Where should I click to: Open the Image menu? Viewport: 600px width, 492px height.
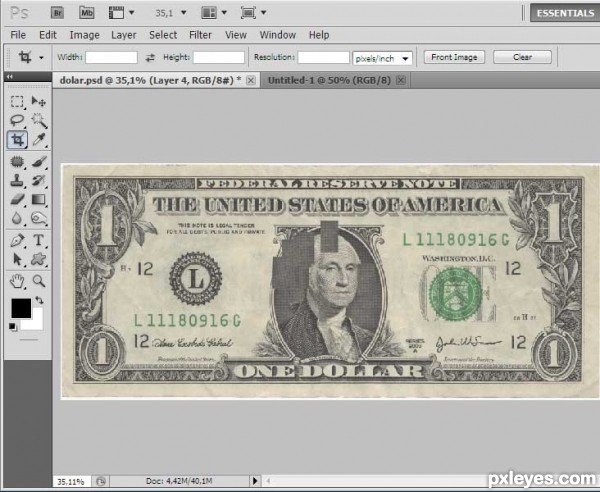pos(84,35)
